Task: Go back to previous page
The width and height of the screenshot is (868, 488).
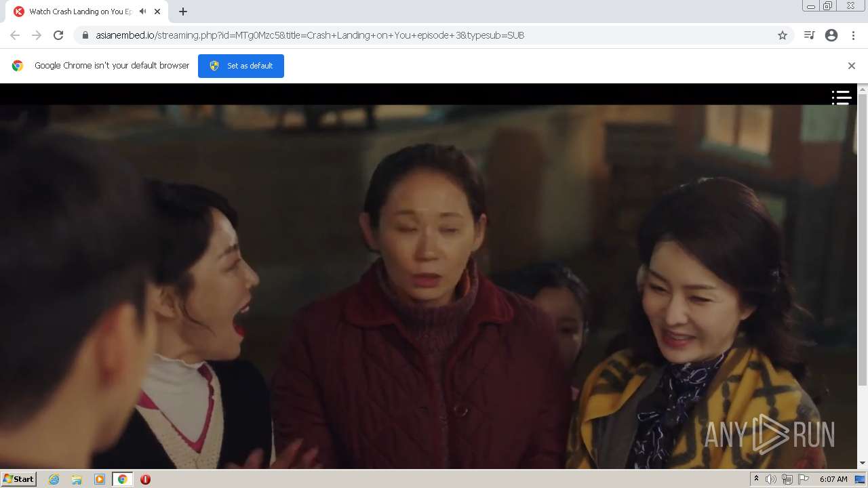Action: pos(15,35)
